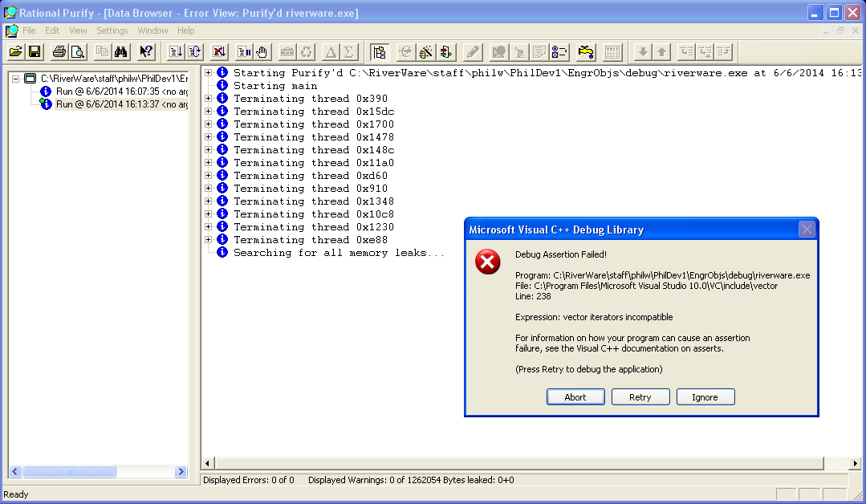Select Run @ 6/6/2014 16:07:35 tree item
The height and width of the screenshot is (504, 866).
tap(122, 91)
